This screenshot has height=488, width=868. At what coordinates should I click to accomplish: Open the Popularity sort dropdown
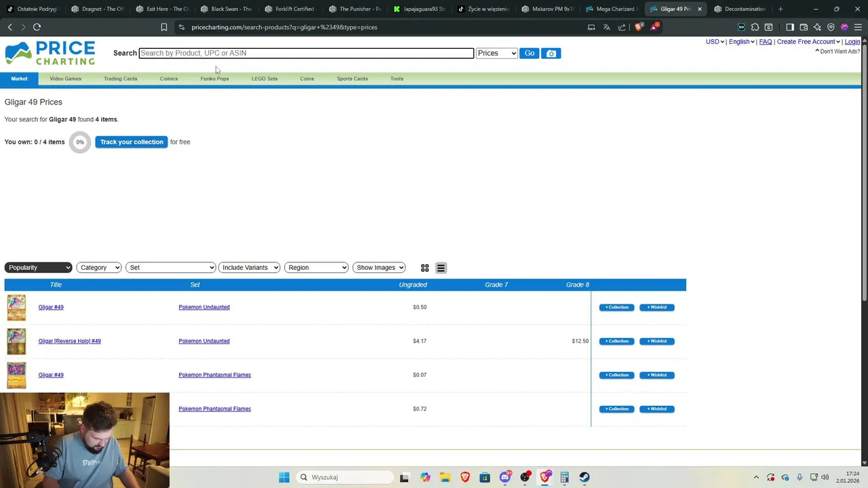(38, 268)
